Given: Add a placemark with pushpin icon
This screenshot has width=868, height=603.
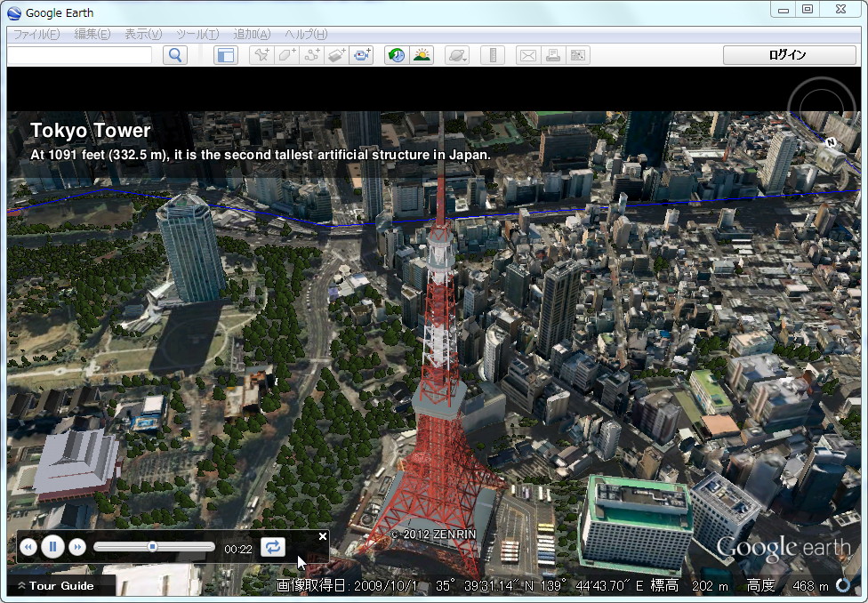Looking at the screenshot, I should pyautogui.click(x=261, y=55).
